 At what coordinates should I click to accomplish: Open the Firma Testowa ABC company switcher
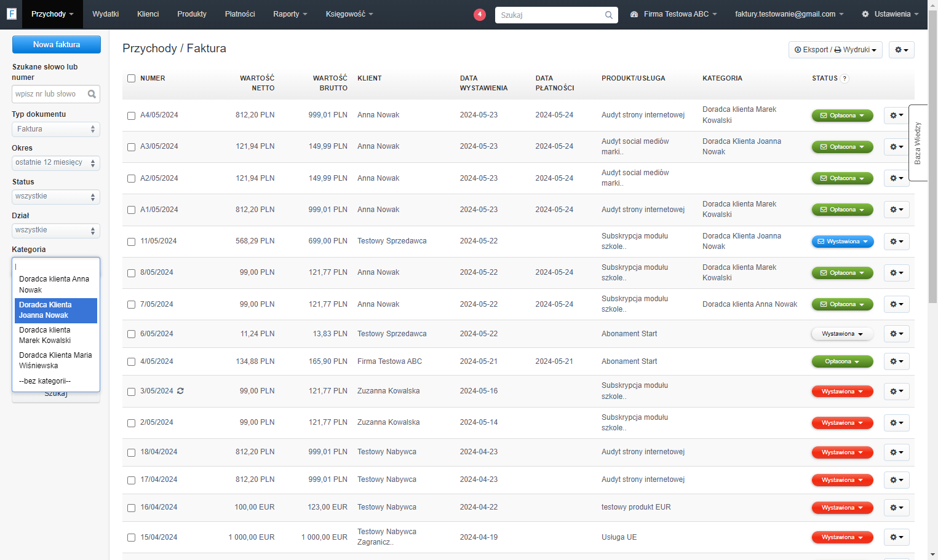[674, 14]
